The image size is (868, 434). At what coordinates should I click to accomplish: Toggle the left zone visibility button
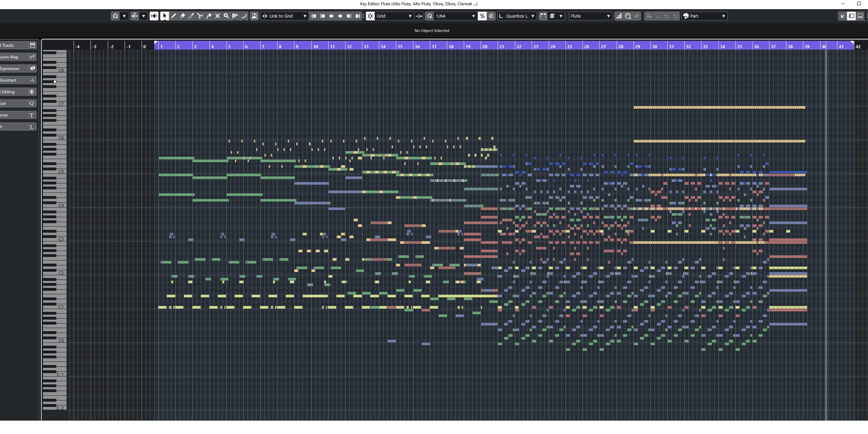[x=851, y=16]
